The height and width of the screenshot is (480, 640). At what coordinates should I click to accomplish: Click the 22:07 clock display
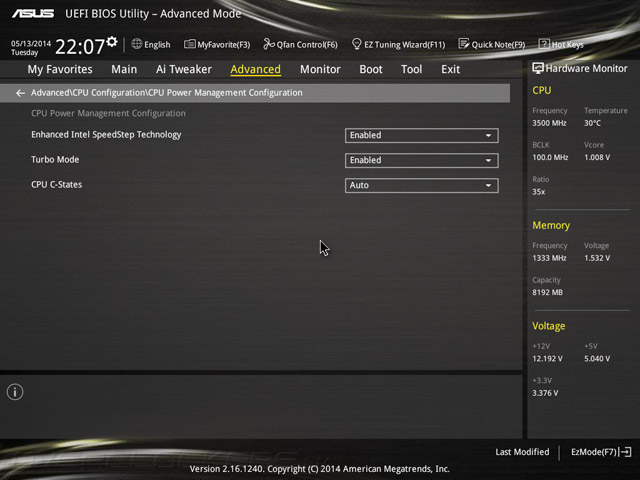(80, 47)
